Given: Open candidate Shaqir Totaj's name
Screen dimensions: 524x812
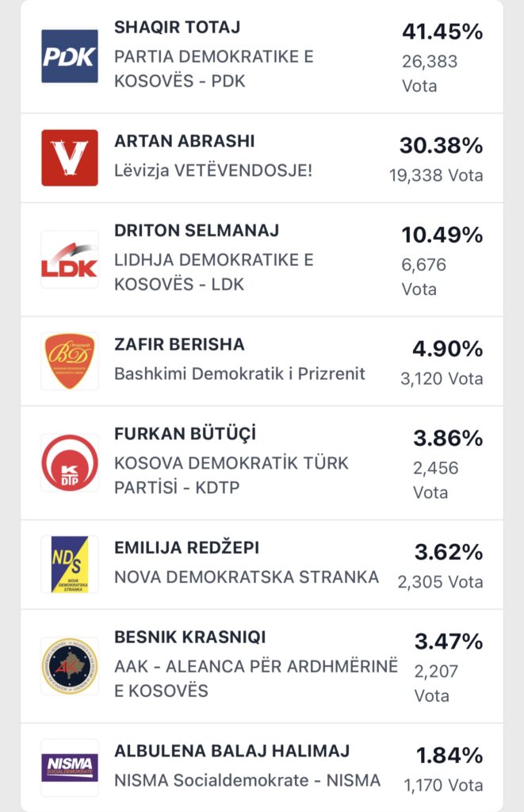Looking at the screenshot, I should (177, 28).
